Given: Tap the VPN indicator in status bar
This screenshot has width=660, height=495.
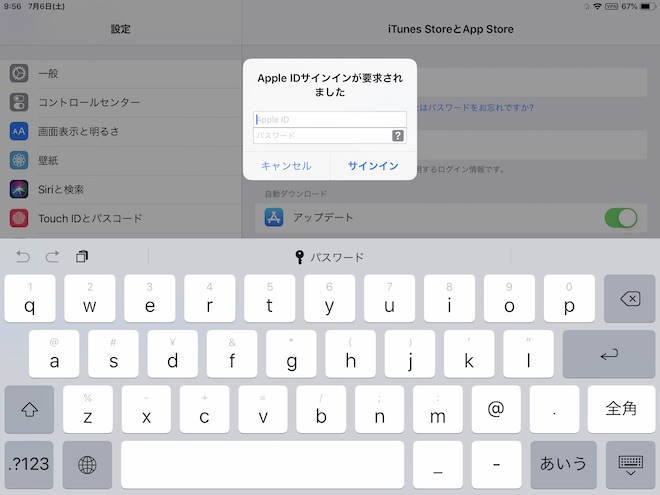Looking at the screenshot, I should (611, 6).
